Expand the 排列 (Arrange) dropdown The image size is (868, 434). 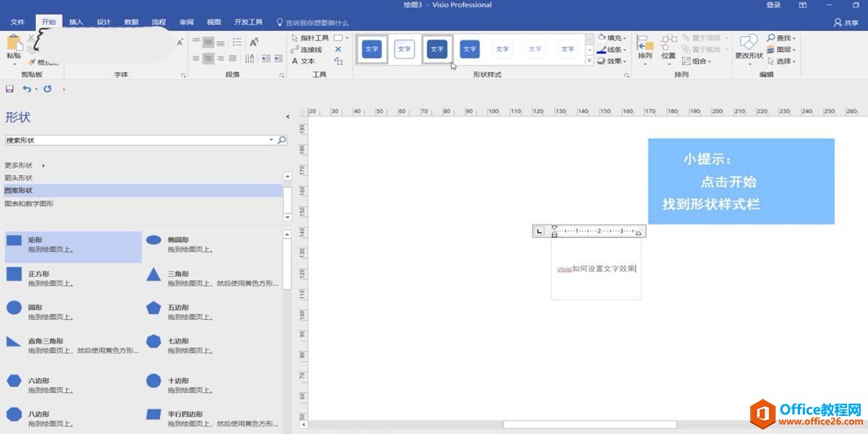coord(644,64)
